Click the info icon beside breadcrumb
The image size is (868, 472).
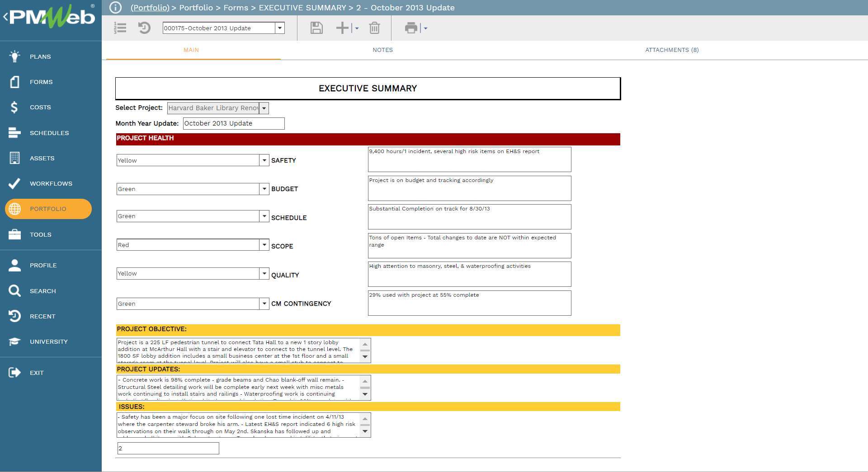116,8
